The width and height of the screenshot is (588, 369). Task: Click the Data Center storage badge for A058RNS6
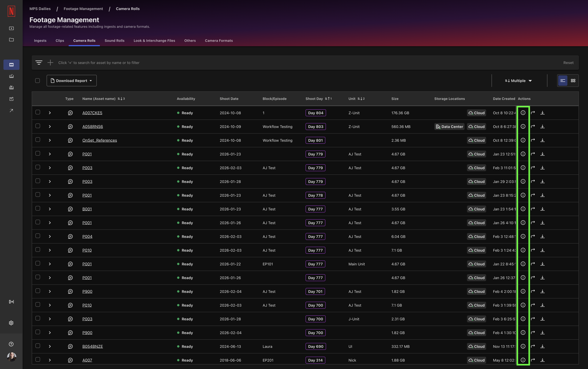(449, 126)
